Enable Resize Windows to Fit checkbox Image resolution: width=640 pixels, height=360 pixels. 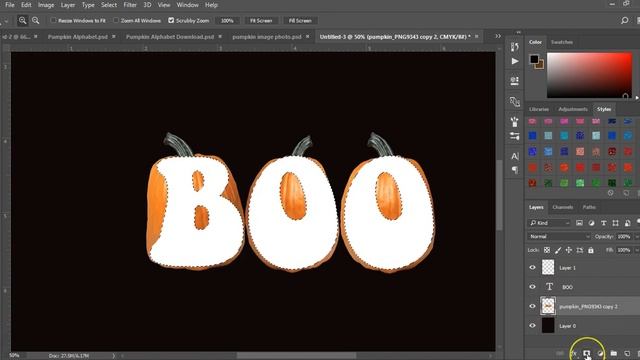coord(53,20)
